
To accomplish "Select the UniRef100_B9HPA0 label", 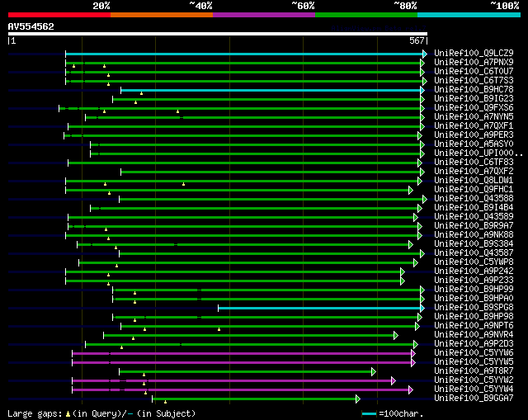I will (x=474, y=299).
